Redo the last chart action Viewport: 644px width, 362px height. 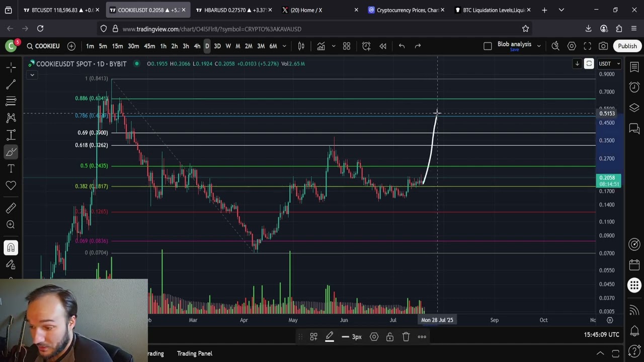(418, 46)
